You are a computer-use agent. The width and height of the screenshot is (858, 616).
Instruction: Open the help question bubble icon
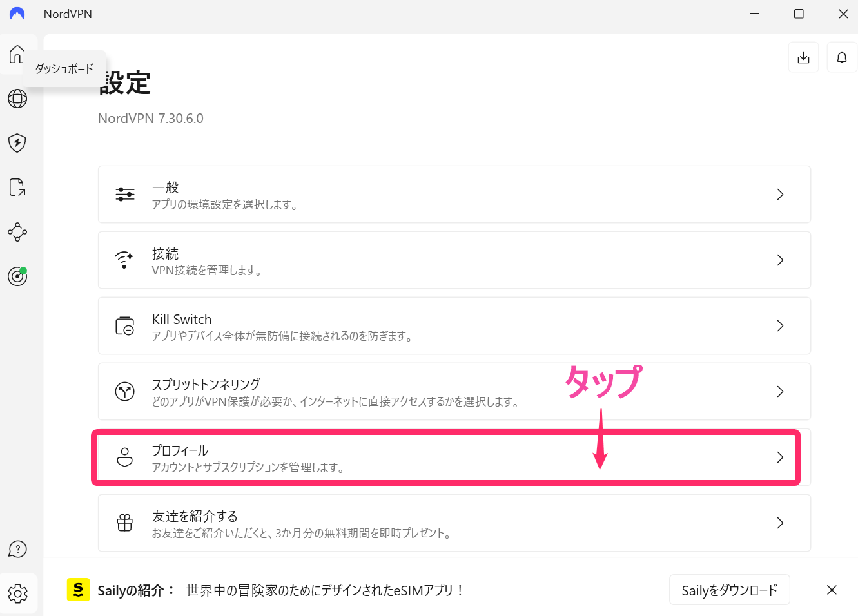pyautogui.click(x=17, y=549)
